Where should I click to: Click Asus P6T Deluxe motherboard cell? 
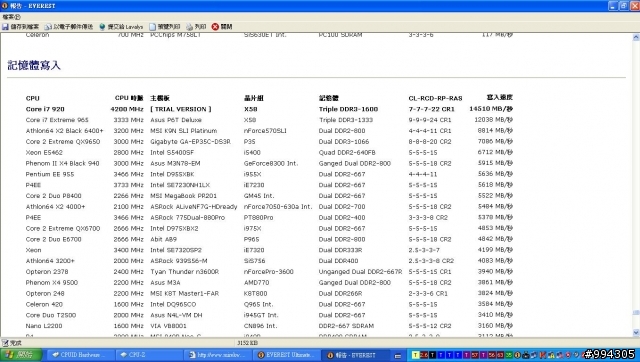pos(176,120)
